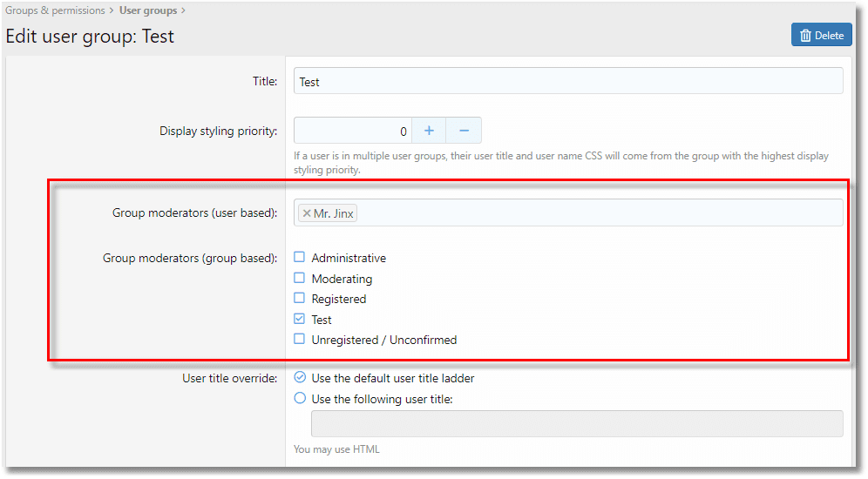868x479 pixels.
Task: Select Use the following user title option
Action: pyautogui.click(x=300, y=399)
